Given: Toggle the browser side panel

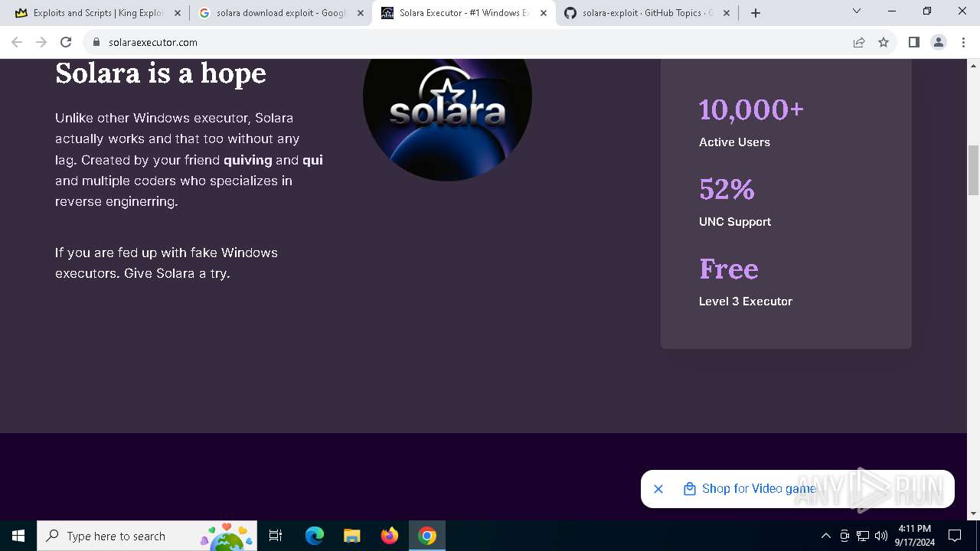Looking at the screenshot, I should [913, 42].
